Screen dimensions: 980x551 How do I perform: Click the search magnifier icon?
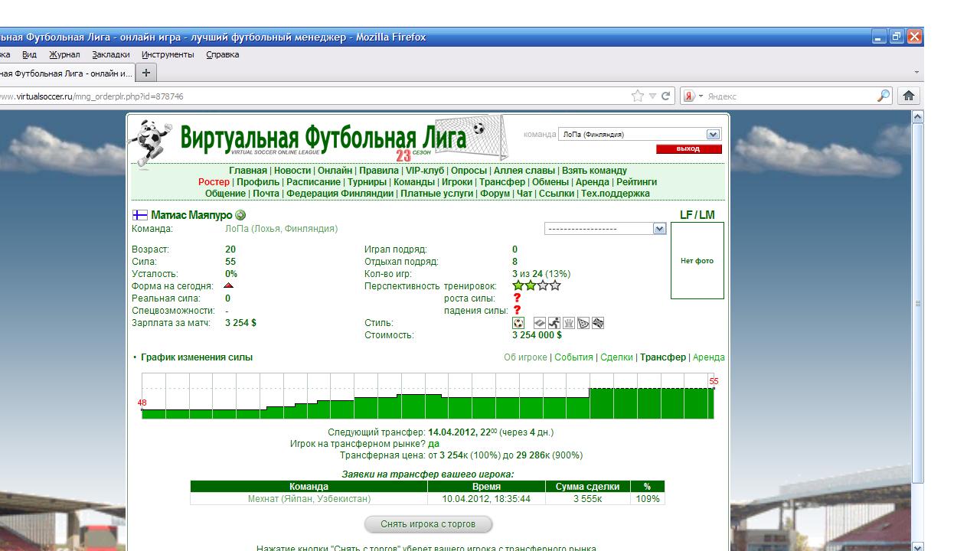884,96
